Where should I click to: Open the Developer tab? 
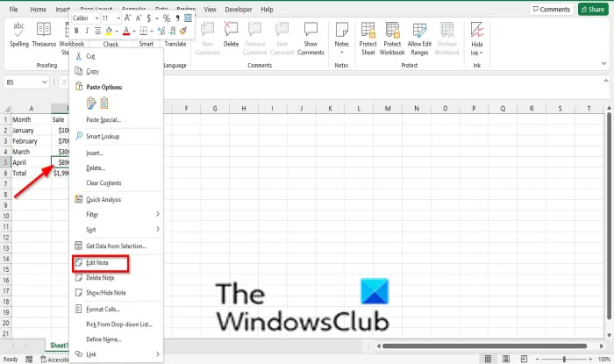click(239, 10)
